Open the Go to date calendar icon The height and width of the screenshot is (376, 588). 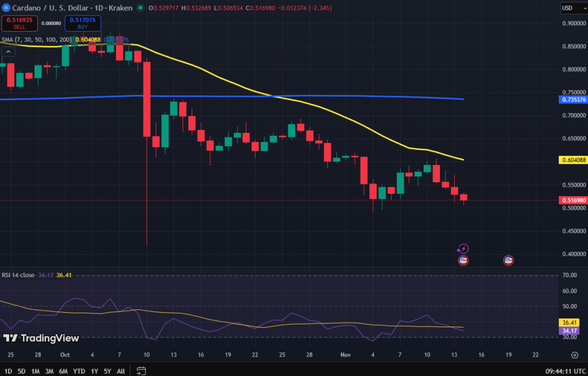(141, 372)
